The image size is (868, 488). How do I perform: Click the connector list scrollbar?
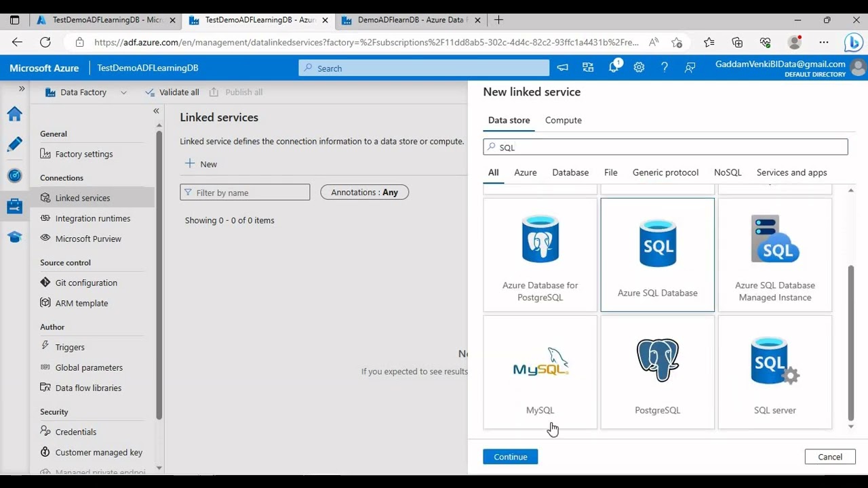click(851, 342)
